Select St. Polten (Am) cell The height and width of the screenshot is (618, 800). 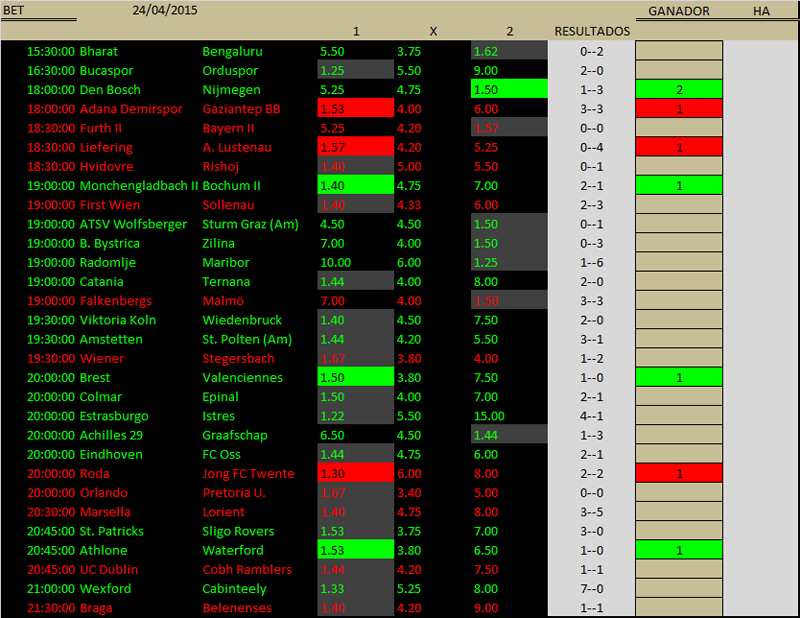pyautogui.click(x=247, y=339)
